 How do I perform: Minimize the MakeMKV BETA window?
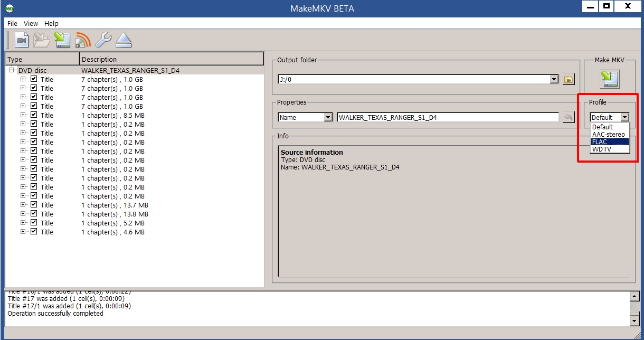point(589,6)
